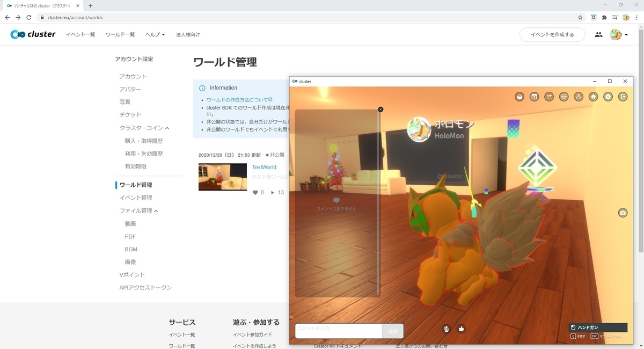
Task: Click the friends people icon in header
Action: (x=598, y=35)
